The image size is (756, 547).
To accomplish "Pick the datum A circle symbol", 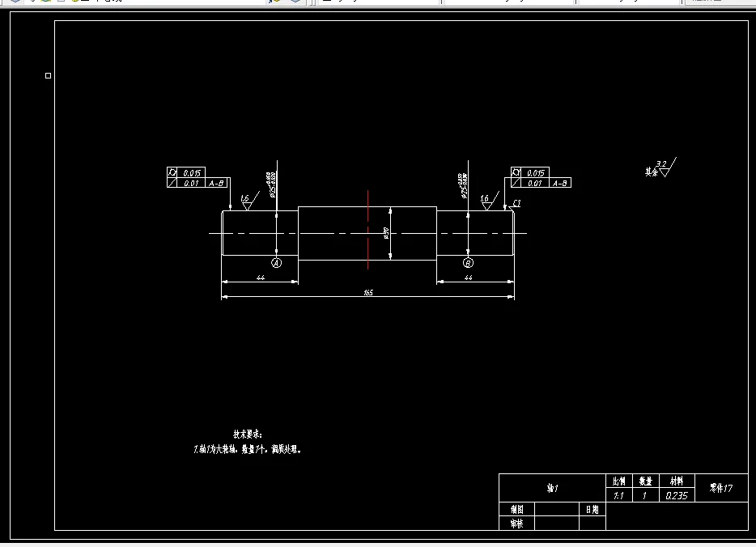I will tap(276, 263).
